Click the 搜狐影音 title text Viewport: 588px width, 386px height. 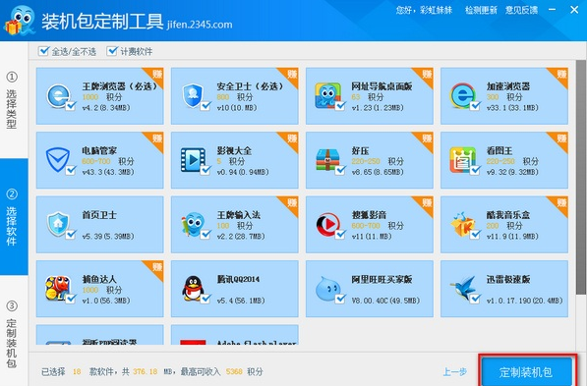pyautogui.click(x=369, y=215)
